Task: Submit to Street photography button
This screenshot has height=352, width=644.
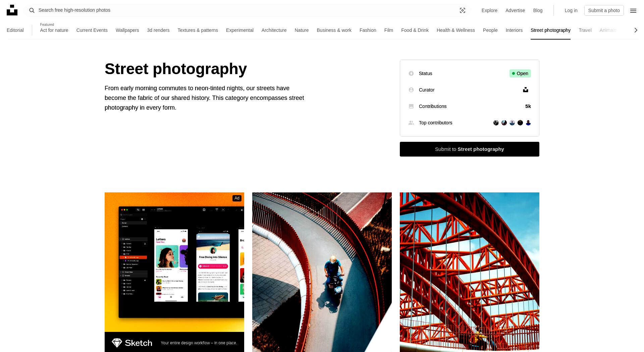Action: pyautogui.click(x=470, y=149)
